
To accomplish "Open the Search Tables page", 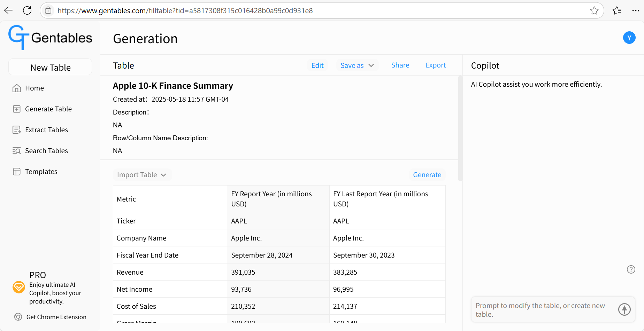I will click(40, 151).
